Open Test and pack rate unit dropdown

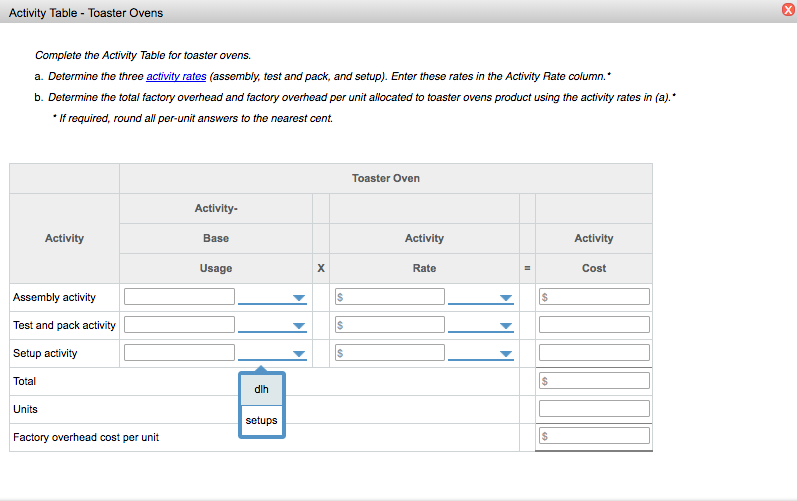(480, 325)
